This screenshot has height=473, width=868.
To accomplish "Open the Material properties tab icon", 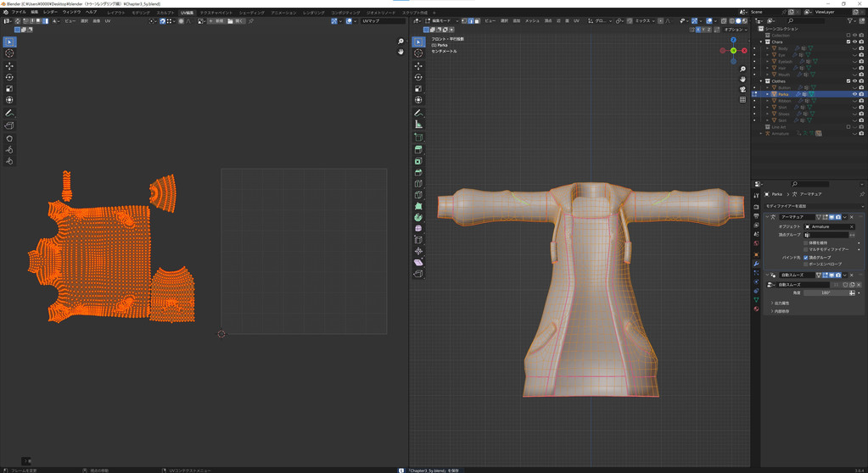I will (756, 309).
